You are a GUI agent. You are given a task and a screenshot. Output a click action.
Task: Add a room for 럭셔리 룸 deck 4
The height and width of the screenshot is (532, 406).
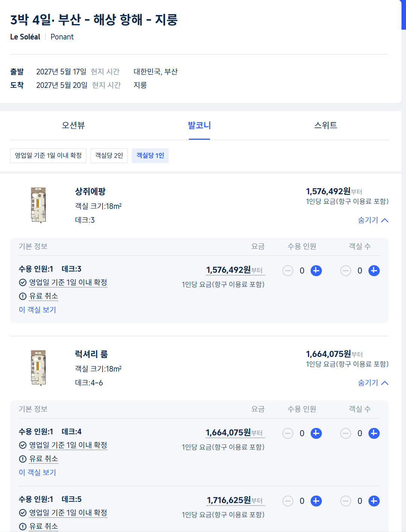pos(374,433)
